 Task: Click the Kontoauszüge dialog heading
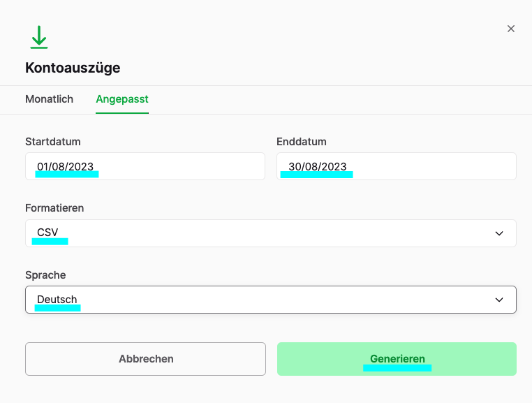coord(73,68)
